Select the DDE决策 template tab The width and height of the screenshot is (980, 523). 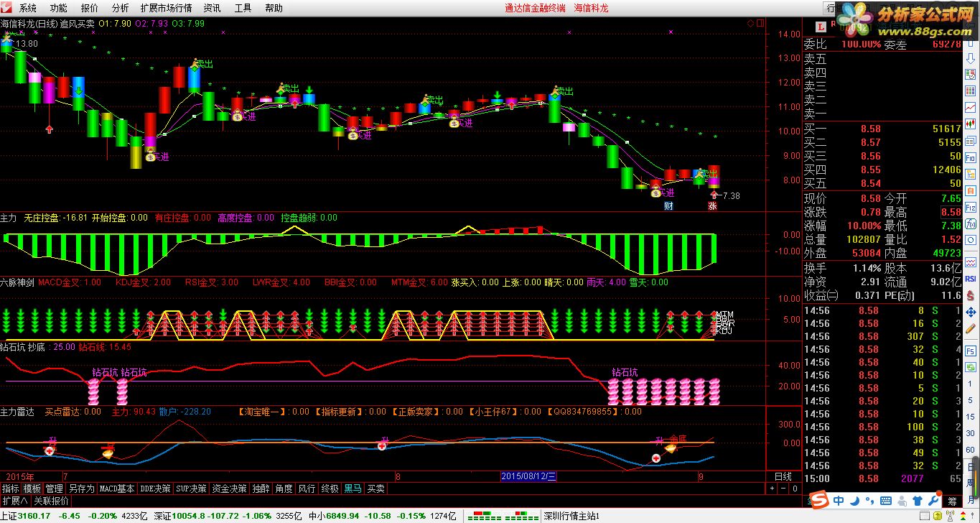[x=155, y=489]
